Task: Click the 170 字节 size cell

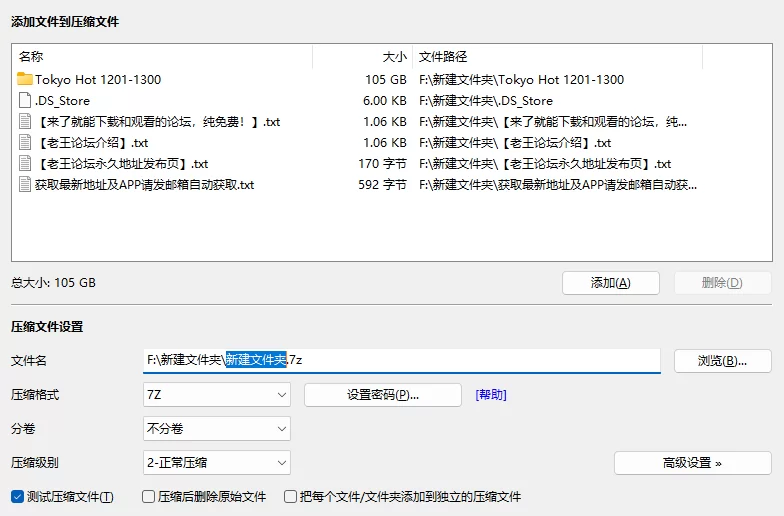Action: click(382, 164)
